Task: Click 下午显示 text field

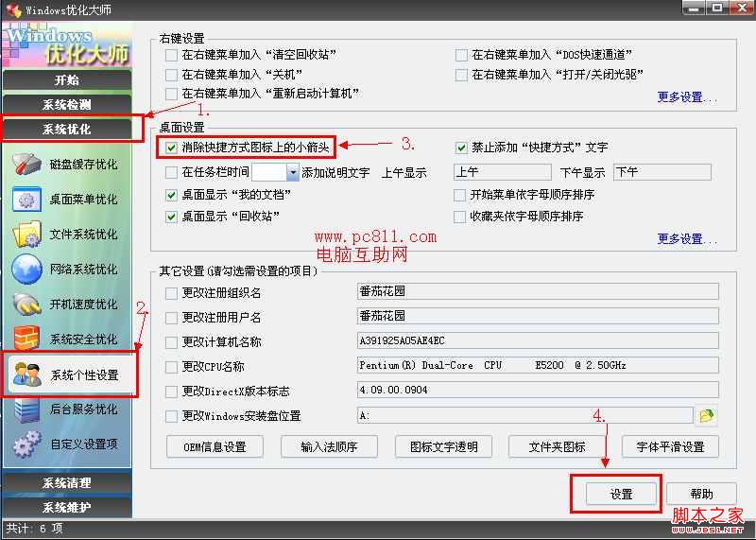Action: point(662,172)
